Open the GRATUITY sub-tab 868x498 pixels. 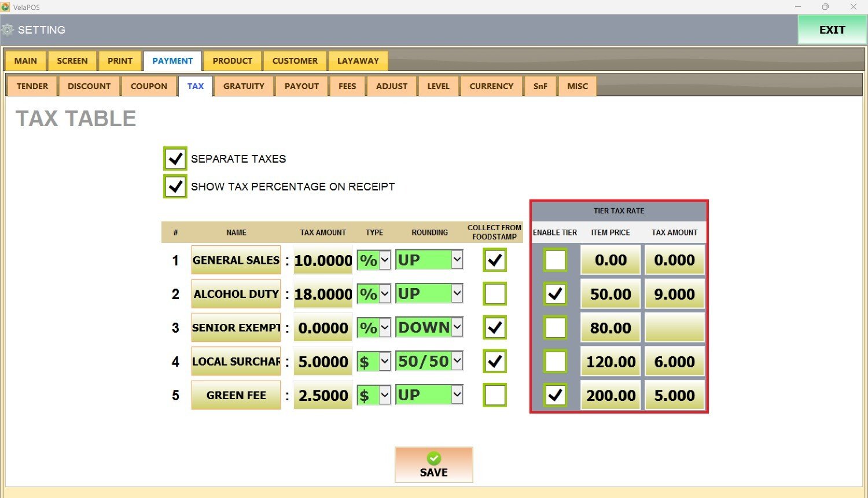(x=244, y=86)
